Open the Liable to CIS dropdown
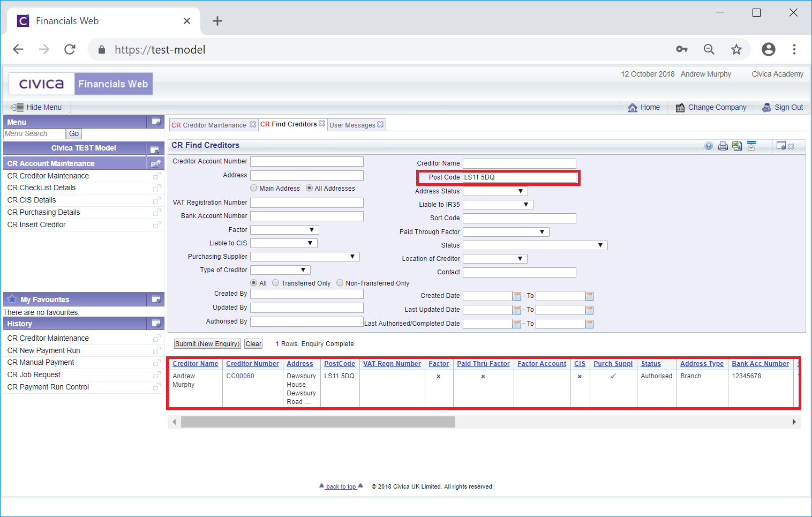This screenshot has width=812, height=517. (284, 243)
